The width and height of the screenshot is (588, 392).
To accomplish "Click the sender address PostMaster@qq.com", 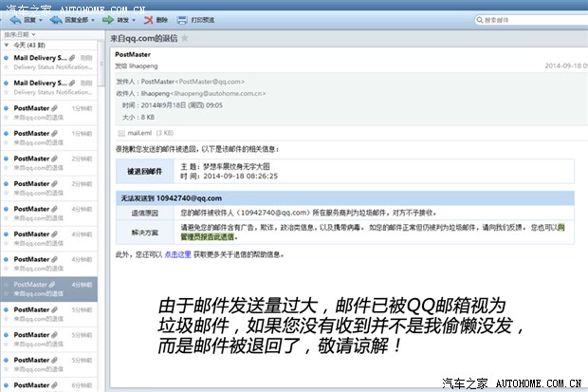I will click(x=211, y=82).
